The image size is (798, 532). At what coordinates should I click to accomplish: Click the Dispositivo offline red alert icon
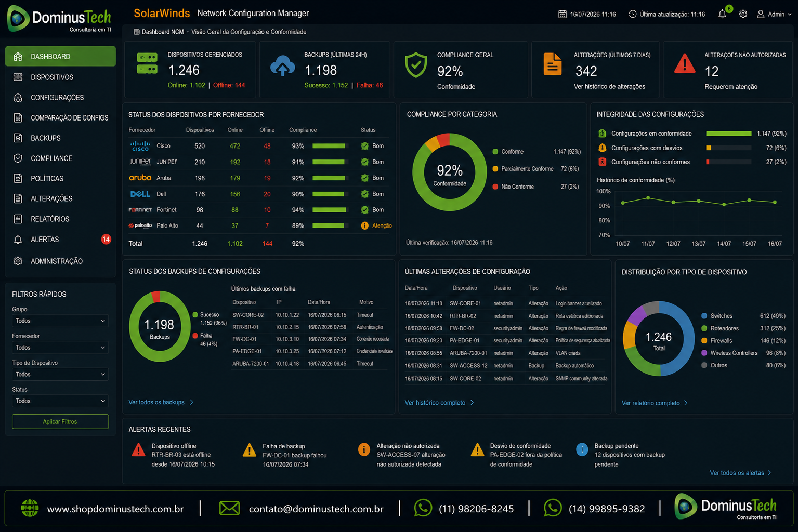(139, 450)
